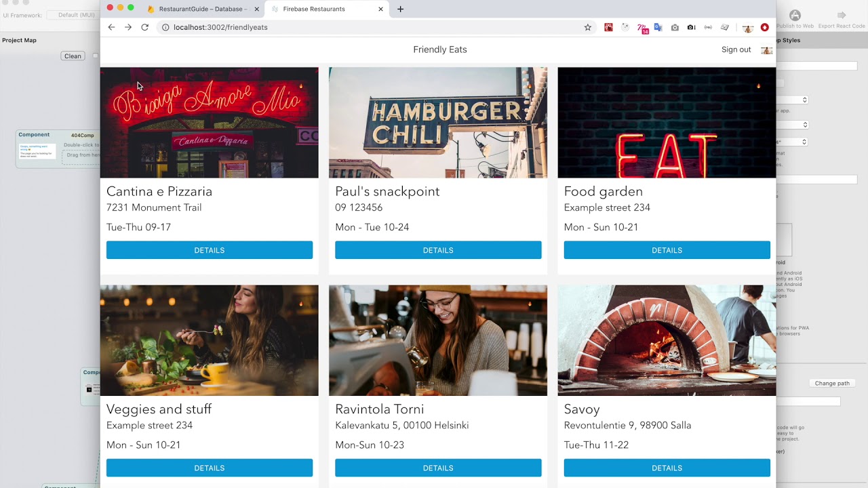Screen dimensions: 868x488
Task: Click the Food garden restaurant name
Action: coord(604,192)
